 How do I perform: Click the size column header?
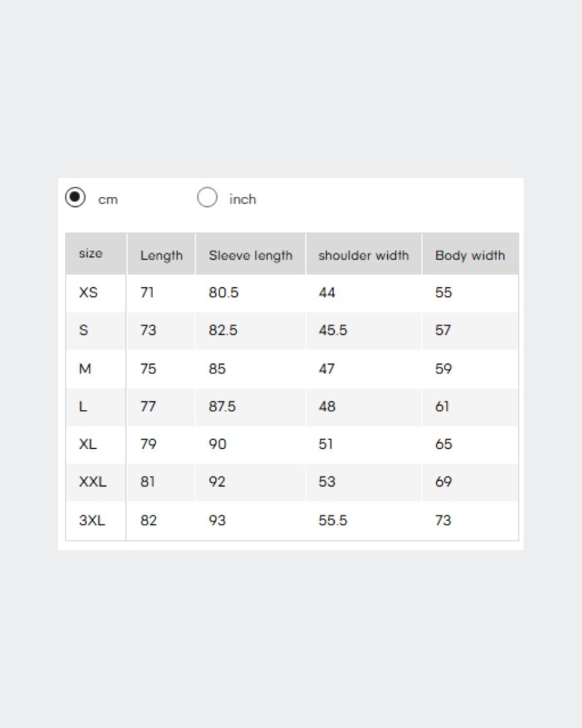90,253
